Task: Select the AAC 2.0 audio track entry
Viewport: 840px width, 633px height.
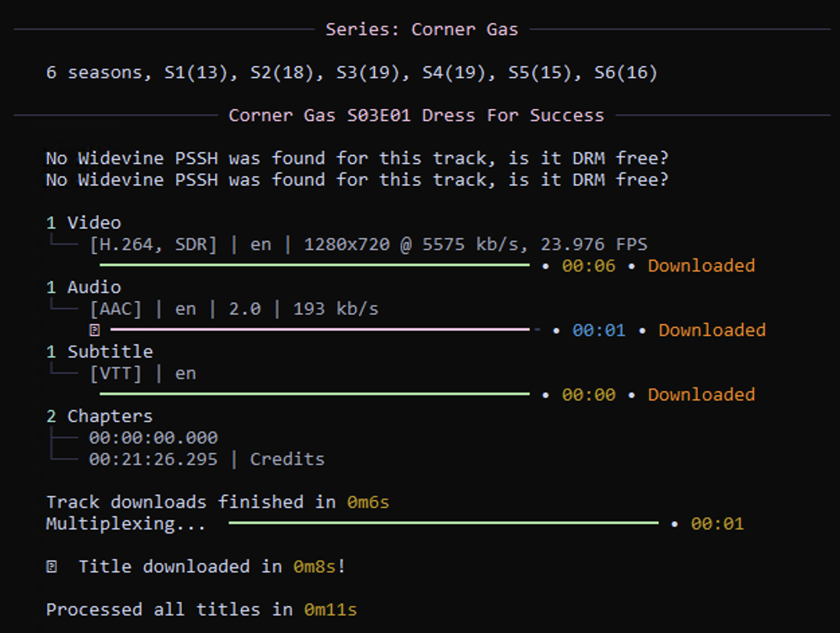Action: coord(234,308)
